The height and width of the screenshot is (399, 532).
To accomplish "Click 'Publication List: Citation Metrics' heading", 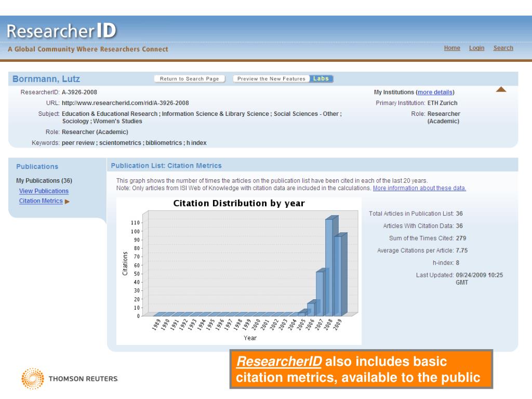I will point(166,166).
